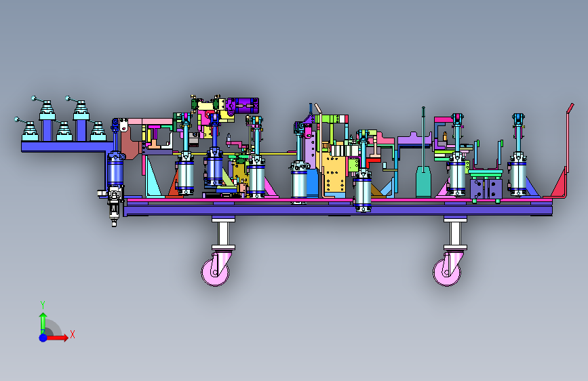The height and width of the screenshot is (381, 588).
Task: Click the green Y axis arrow on triad
Action: (43, 323)
